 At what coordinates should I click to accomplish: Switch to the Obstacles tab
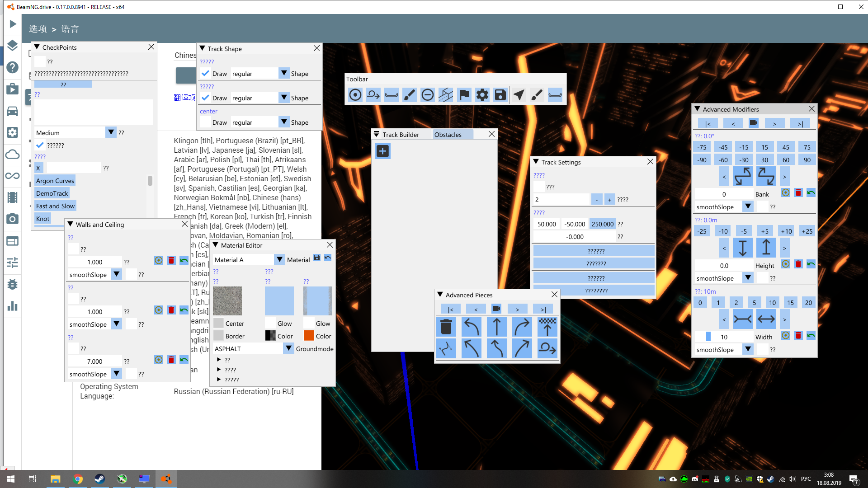[x=448, y=135]
